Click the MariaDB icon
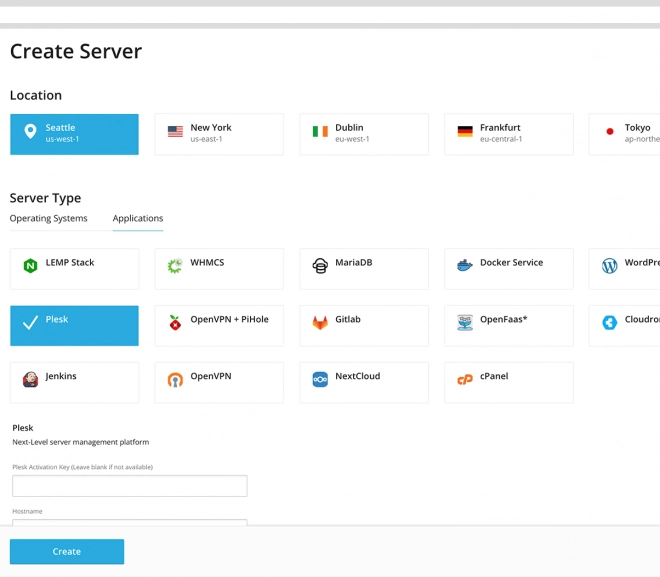Image resolution: width=660 pixels, height=577 pixels. pyautogui.click(x=320, y=266)
